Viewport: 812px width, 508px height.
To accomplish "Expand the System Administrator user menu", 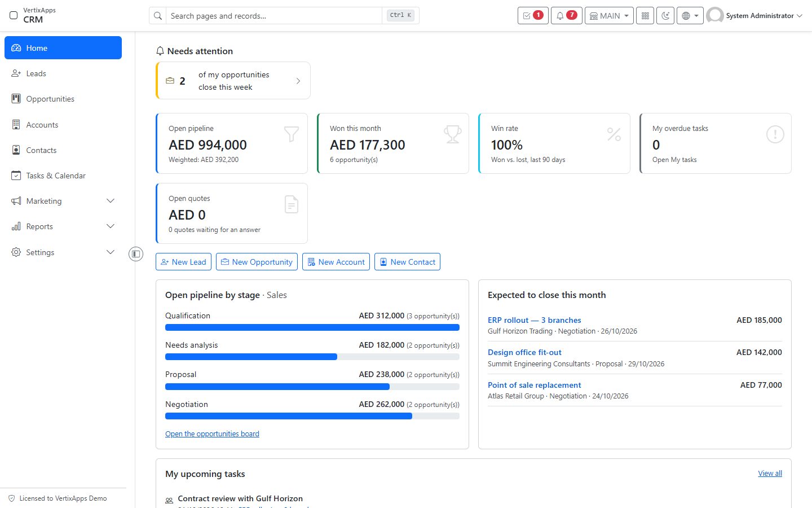I will (x=754, y=16).
